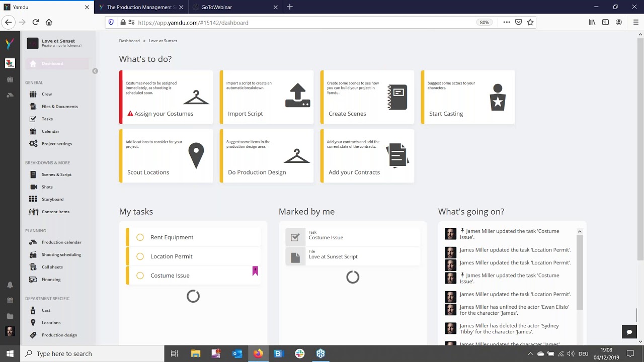Click the Assign your Costumes hanger icon
Viewport: 644px width, 362px height.
[196, 98]
